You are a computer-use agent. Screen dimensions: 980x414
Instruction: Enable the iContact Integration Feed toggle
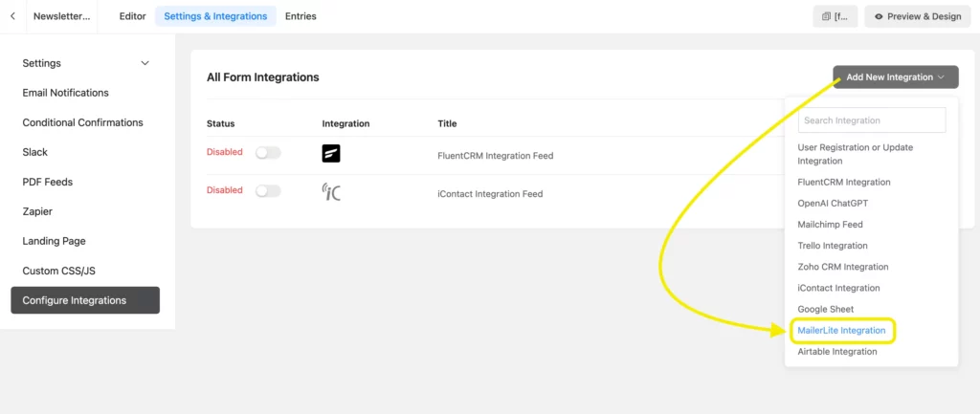tap(268, 190)
